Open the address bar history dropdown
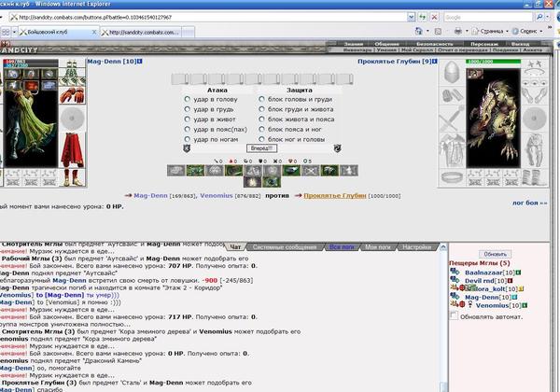 coord(412,17)
